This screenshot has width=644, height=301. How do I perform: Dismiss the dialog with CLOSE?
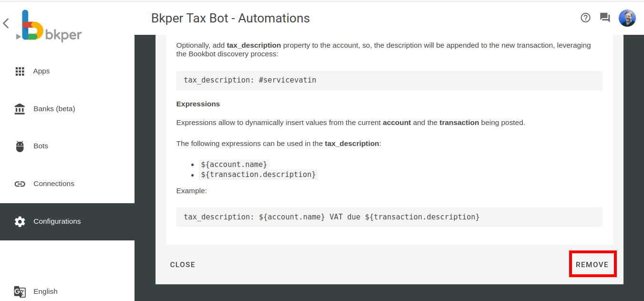click(183, 264)
